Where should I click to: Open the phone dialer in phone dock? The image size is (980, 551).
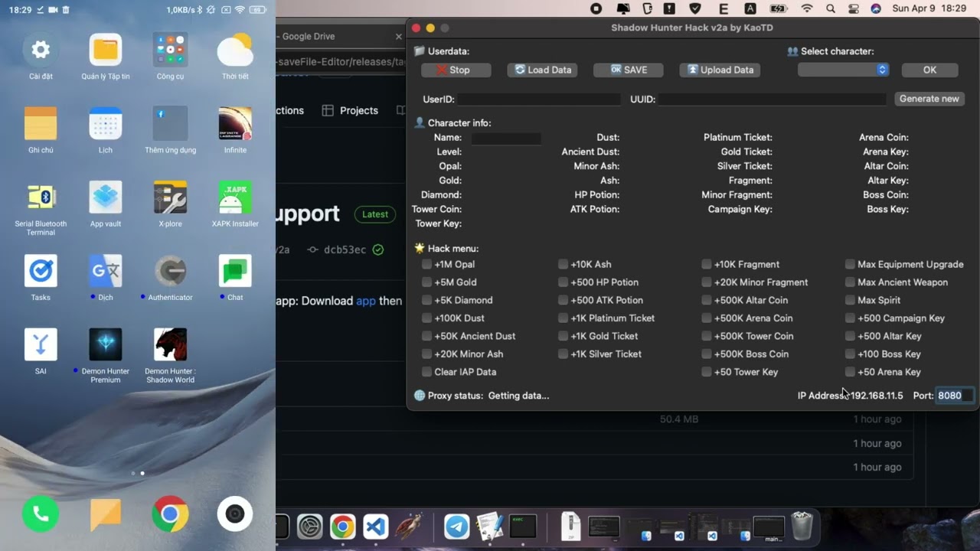click(x=41, y=515)
